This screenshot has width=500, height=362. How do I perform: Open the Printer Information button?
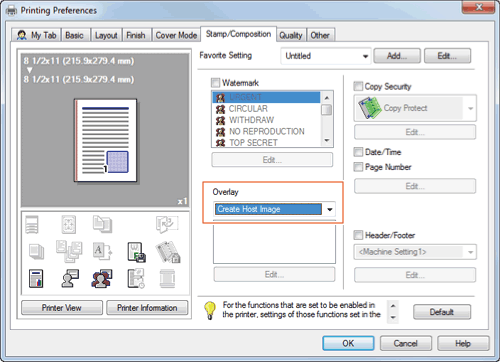pyautogui.click(x=147, y=308)
